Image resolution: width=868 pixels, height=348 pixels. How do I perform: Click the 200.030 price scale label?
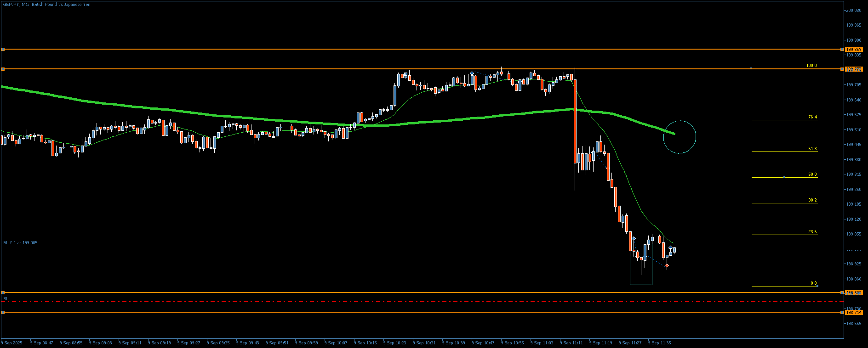854,10
